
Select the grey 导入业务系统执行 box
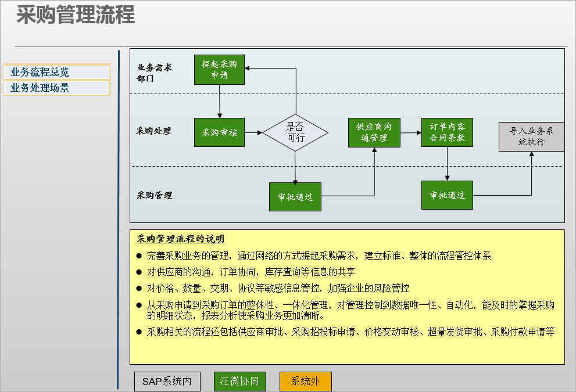coord(531,136)
